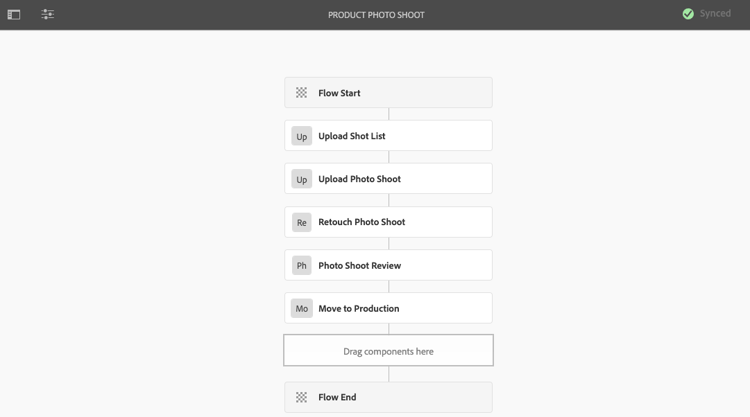The width and height of the screenshot is (750, 417).
Task: Select the Upload Shot List step
Action: pos(388,136)
